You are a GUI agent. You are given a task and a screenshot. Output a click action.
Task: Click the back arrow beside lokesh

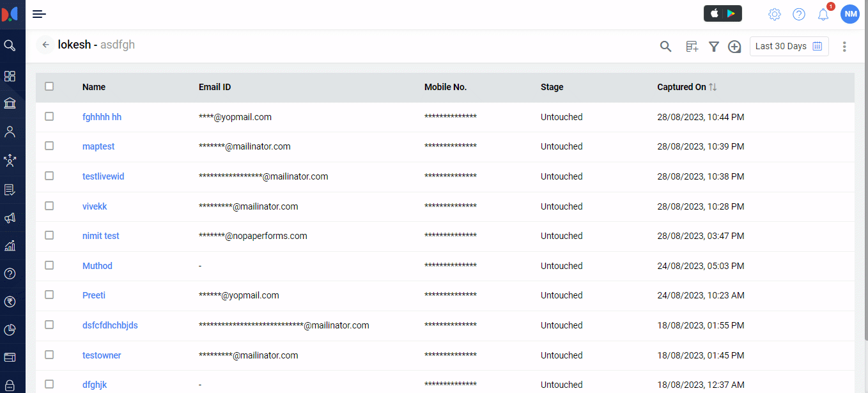point(45,45)
